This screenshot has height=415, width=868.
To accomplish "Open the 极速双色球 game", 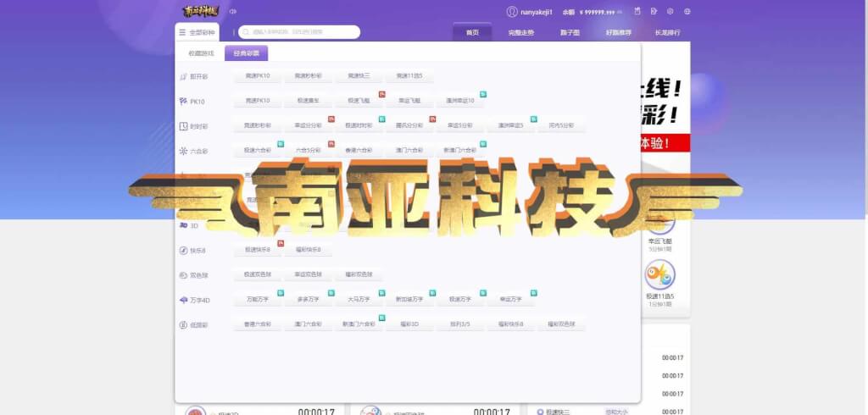I will (x=258, y=274).
